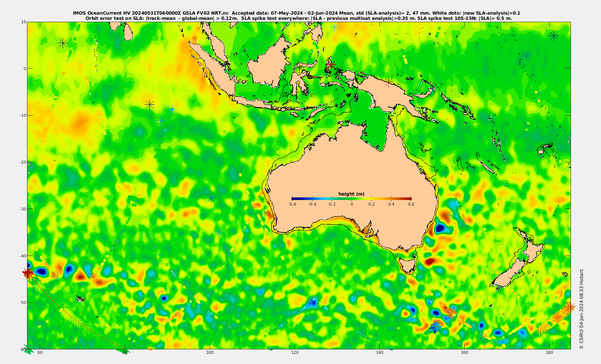Click the dark red asterisk on New Guinea
Viewport: 601px width, 364px height.
389,82
